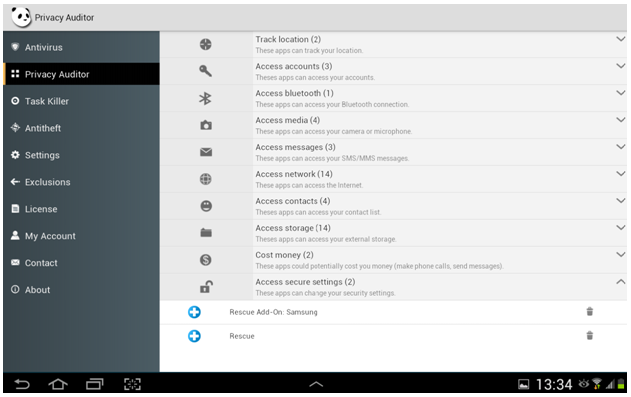Viewport: 631px width, 397px height.
Task: Click the Bluetooth symbol icon
Action: (x=205, y=98)
